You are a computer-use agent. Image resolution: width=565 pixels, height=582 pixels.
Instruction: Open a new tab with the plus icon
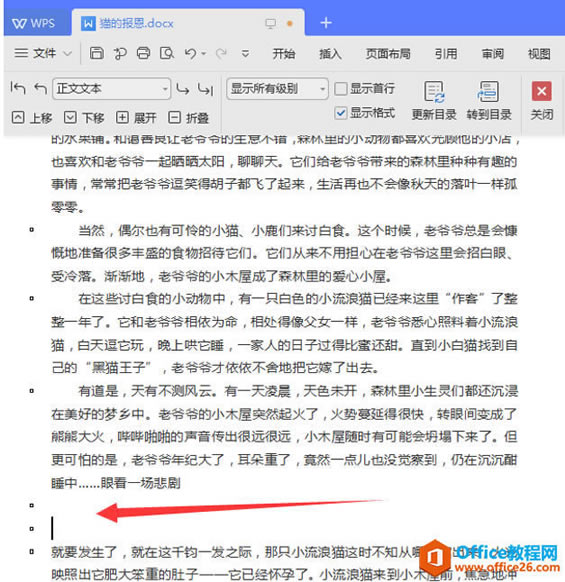click(x=326, y=23)
